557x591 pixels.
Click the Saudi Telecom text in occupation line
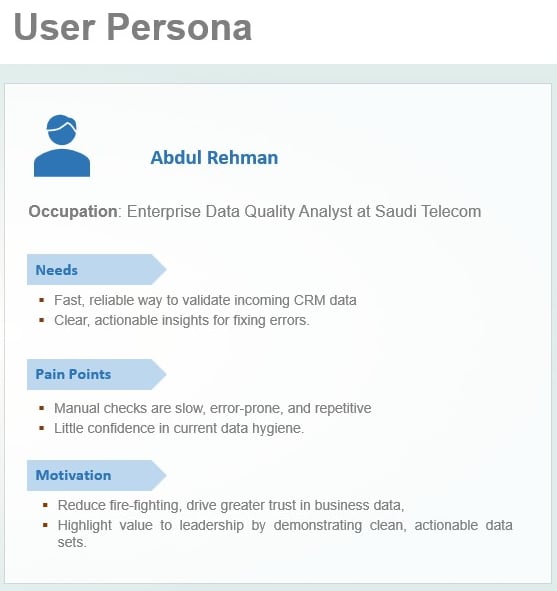(428, 211)
